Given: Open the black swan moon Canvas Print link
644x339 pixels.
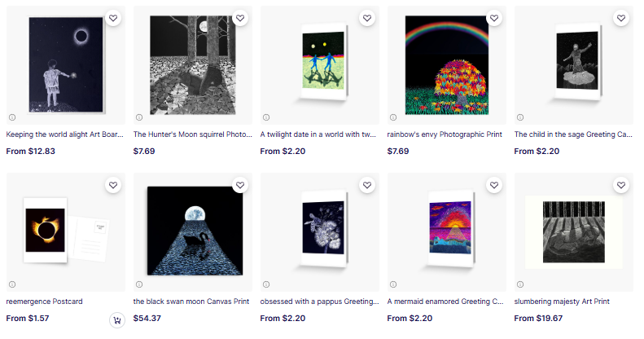Looking at the screenshot, I should [x=191, y=302].
